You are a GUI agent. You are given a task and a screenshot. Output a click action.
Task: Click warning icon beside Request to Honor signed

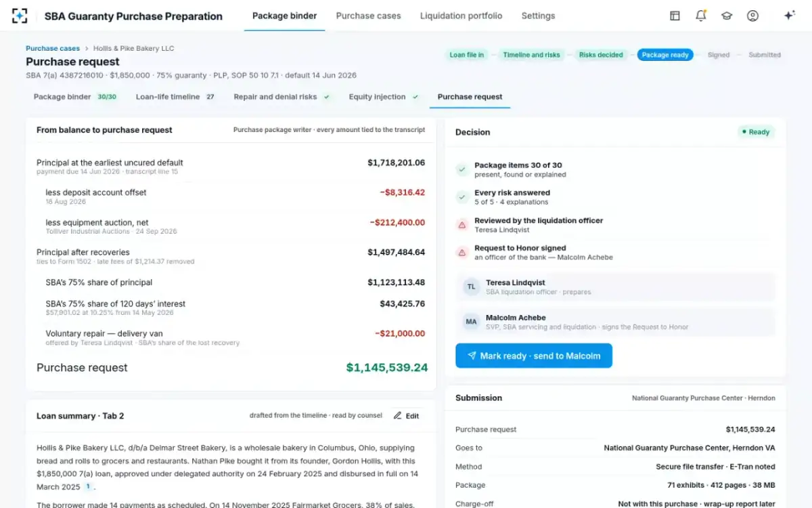coord(462,253)
